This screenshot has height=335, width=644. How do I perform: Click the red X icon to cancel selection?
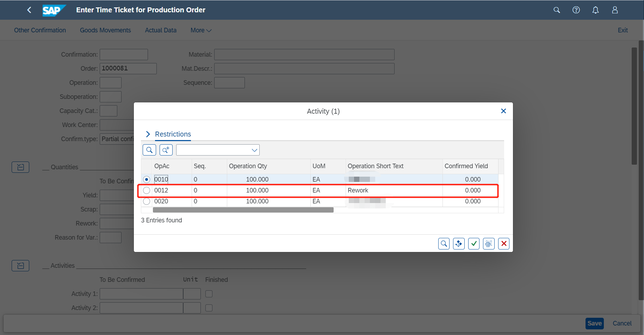click(503, 244)
